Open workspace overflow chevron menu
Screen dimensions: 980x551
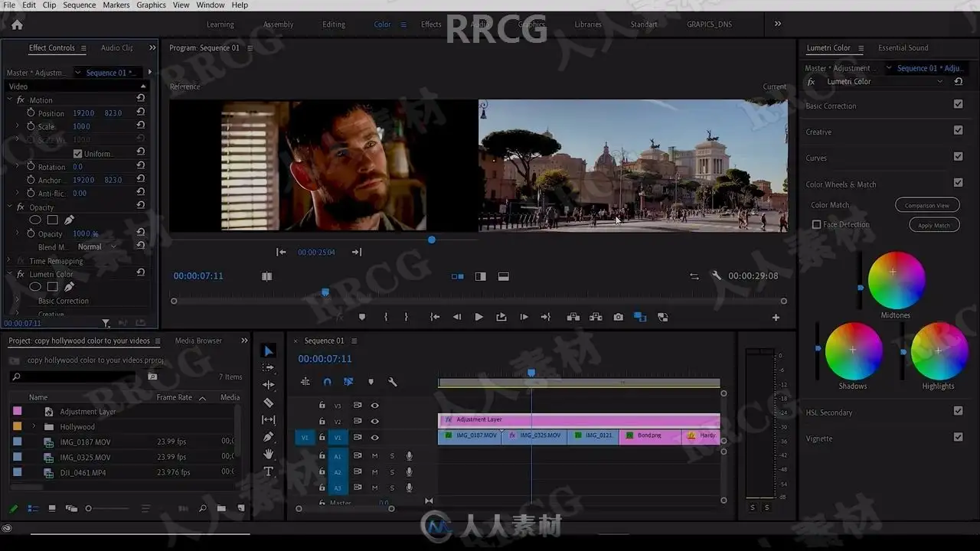click(778, 24)
